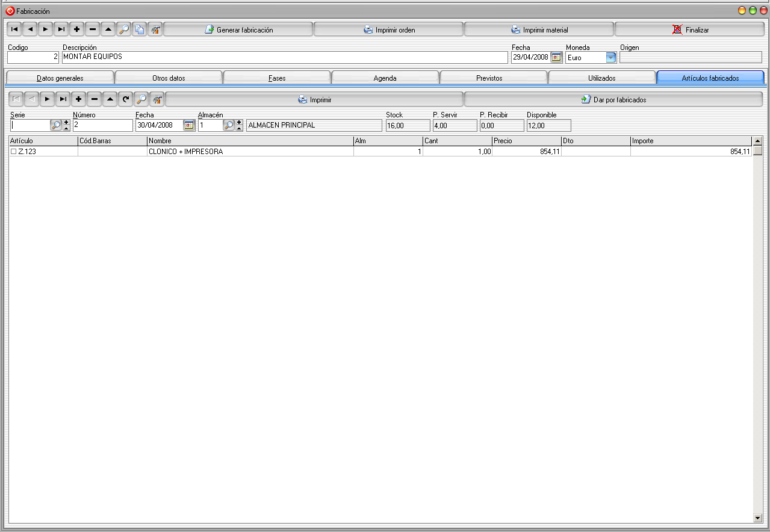
Task: Jump to the first record in the top toolbar
Action: [14, 29]
